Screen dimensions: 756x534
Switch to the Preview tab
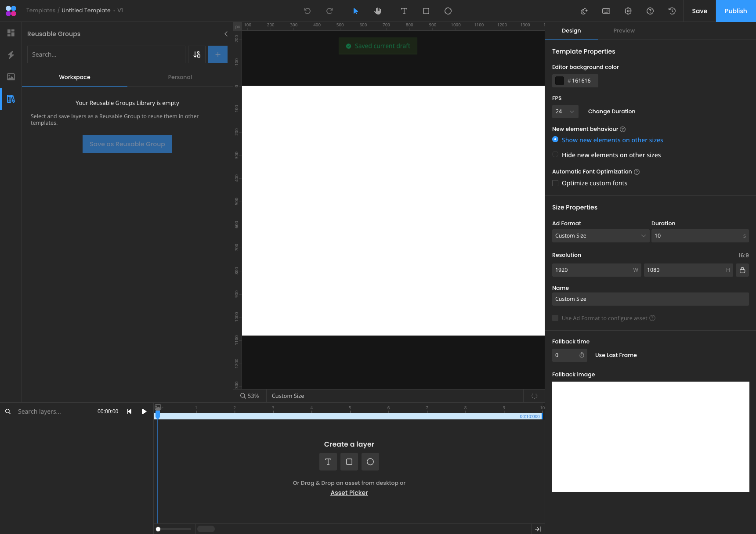(624, 31)
